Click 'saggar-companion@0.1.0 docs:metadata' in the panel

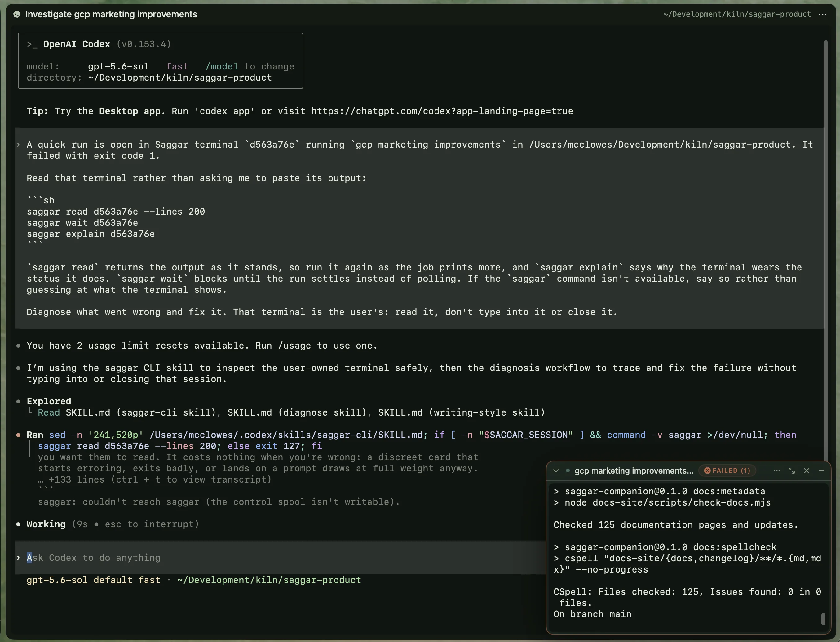(665, 492)
